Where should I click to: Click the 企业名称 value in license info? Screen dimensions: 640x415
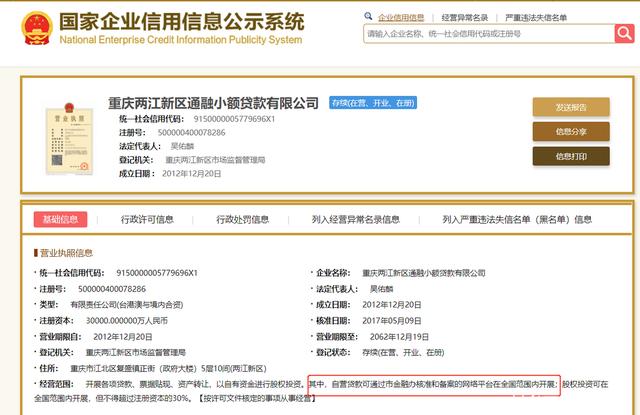coord(424,273)
